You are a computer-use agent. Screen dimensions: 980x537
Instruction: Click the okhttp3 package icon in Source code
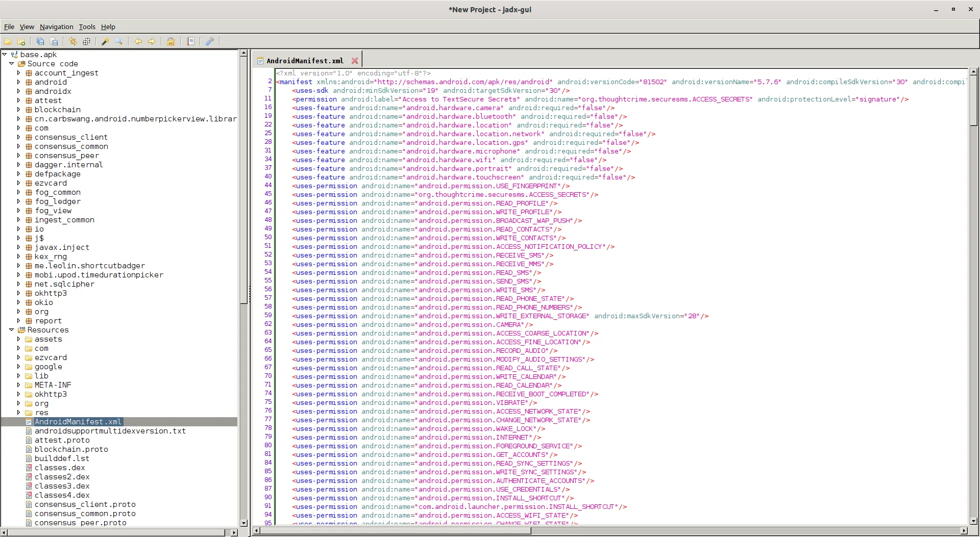(x=29, y=293)
